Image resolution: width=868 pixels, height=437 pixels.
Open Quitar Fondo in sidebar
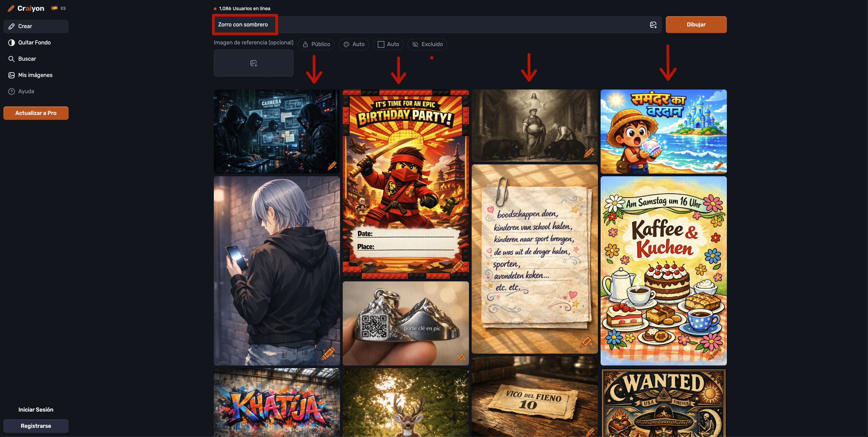(x=35, y=43)
